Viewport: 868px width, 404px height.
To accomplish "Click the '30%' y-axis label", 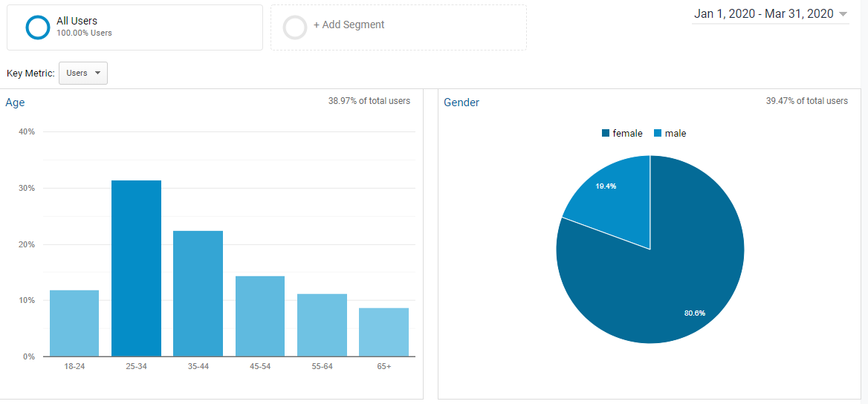I will pos(27,188).
